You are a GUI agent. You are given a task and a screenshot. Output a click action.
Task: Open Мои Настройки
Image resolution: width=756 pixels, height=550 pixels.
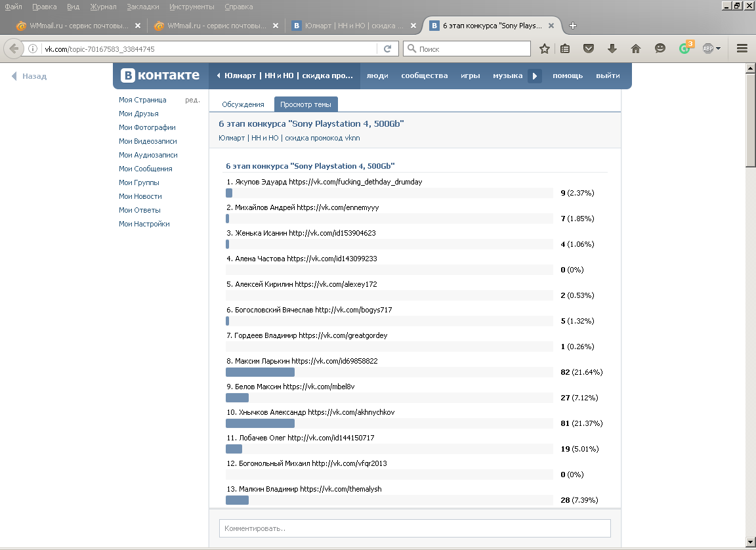pyautogui.click(x=144, y=224)
